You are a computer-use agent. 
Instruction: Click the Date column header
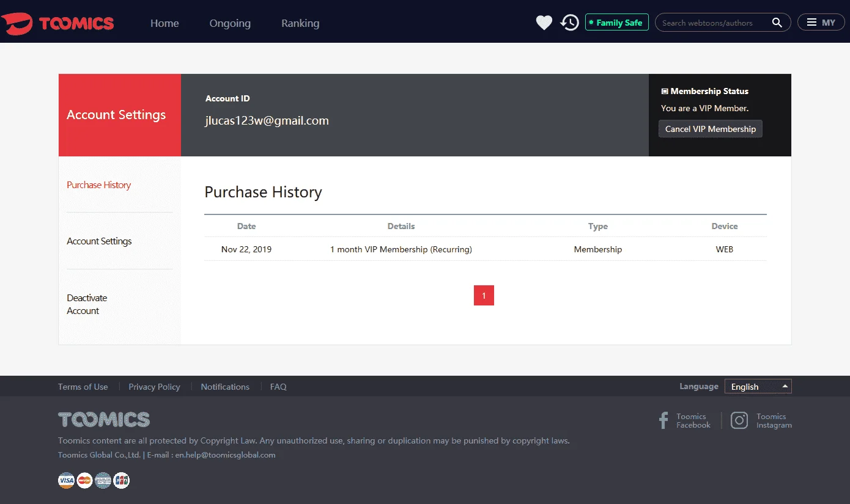click(246, 226)
